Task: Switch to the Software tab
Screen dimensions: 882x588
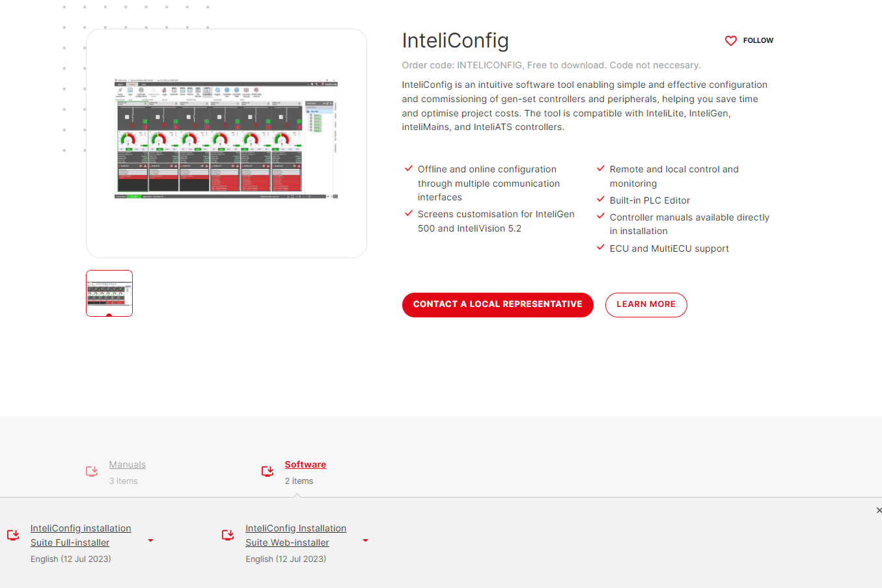Action: (305, 464)
